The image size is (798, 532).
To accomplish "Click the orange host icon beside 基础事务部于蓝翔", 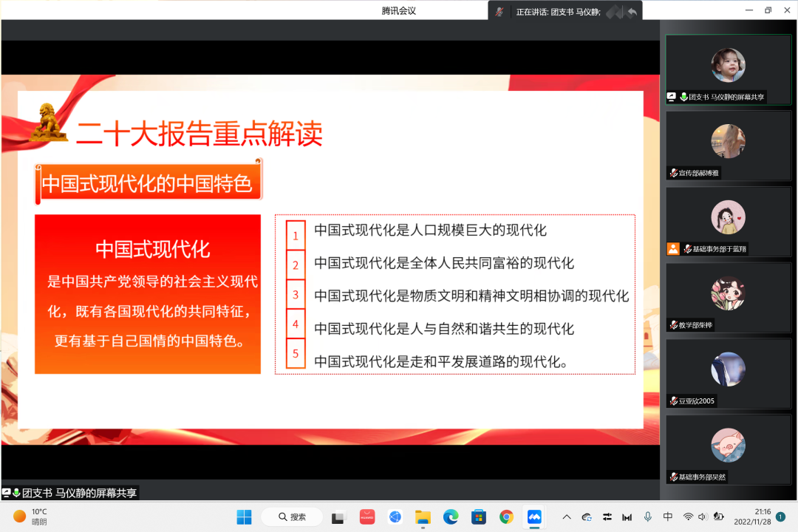I will 672,249.
